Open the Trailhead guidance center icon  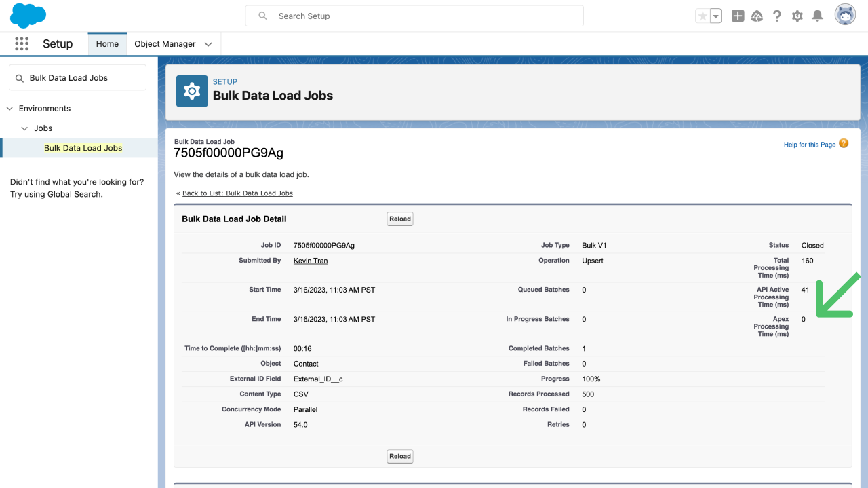click(757, 16)
